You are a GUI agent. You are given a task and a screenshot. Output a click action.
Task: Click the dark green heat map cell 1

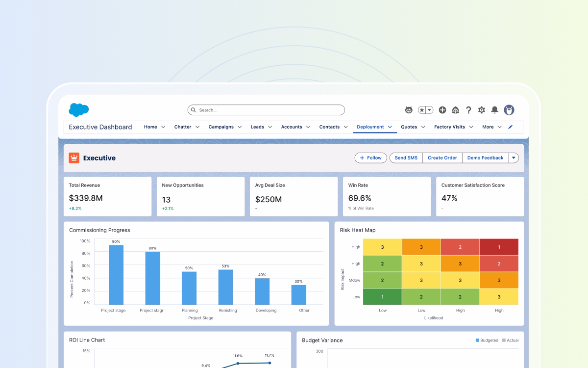[382, 297]
